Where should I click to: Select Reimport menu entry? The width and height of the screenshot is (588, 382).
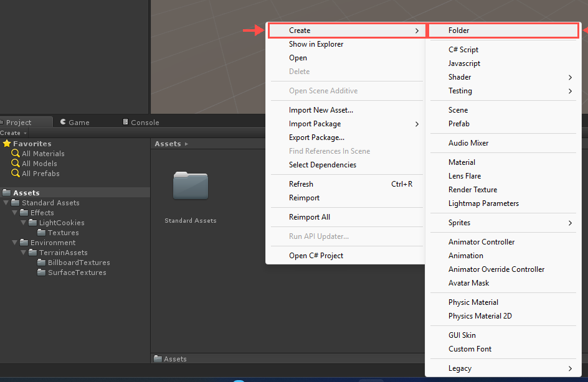pos(346,198)
